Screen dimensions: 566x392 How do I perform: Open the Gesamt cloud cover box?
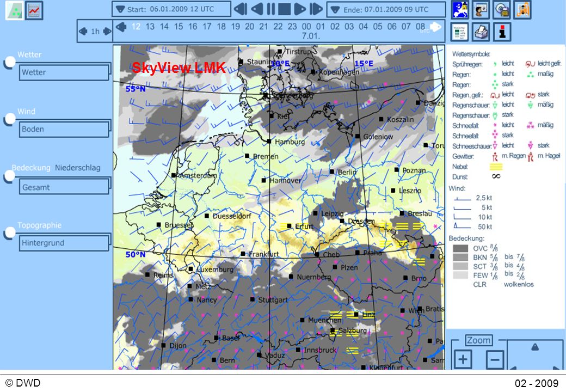pos(64,187)
